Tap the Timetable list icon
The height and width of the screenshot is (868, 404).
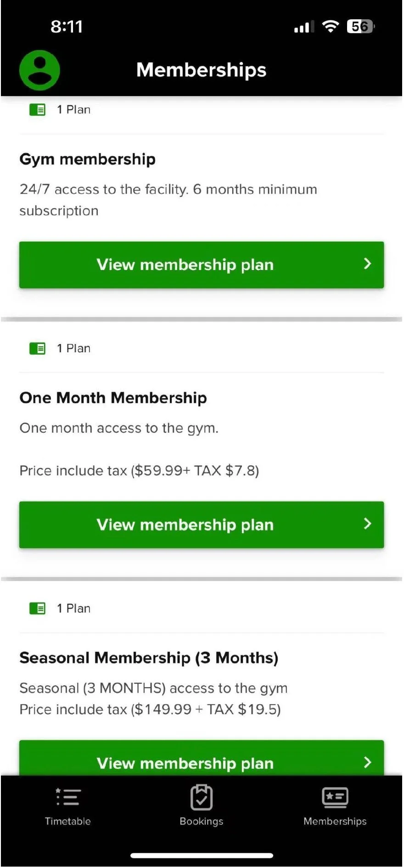[x=68, y=797]
